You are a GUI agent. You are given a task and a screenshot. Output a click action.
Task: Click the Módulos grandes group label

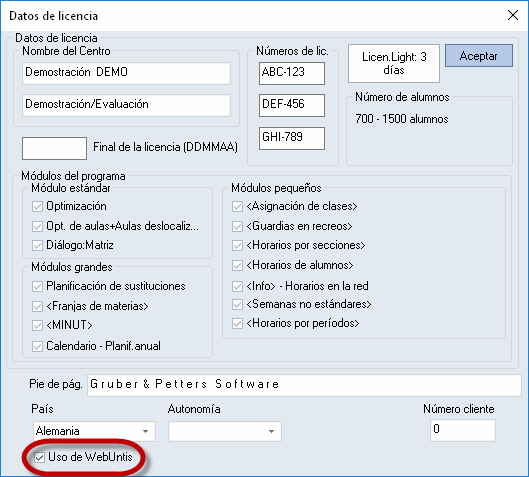point(72,267)
